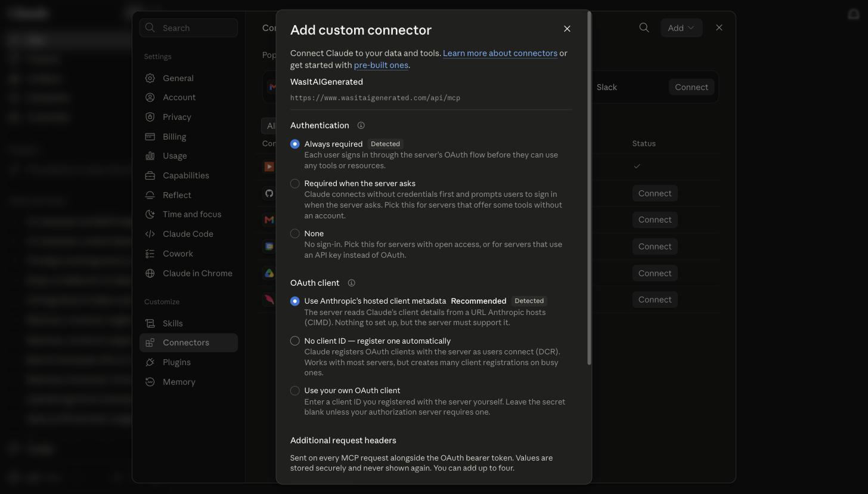
Task: Click the Account person icon
Action: coord(150,97)
